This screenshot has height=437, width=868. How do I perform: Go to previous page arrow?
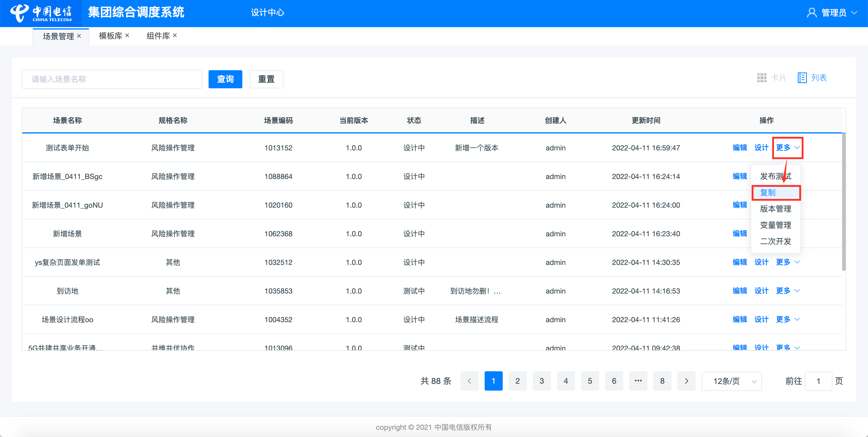469,381
